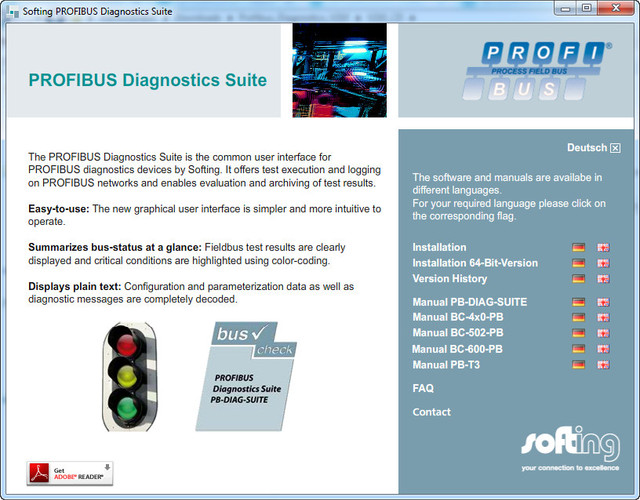Viewport: 640px width, 500px height.
Task: Click the PROFIBUS Process Field Bus logo
Action: coord(537,70)
